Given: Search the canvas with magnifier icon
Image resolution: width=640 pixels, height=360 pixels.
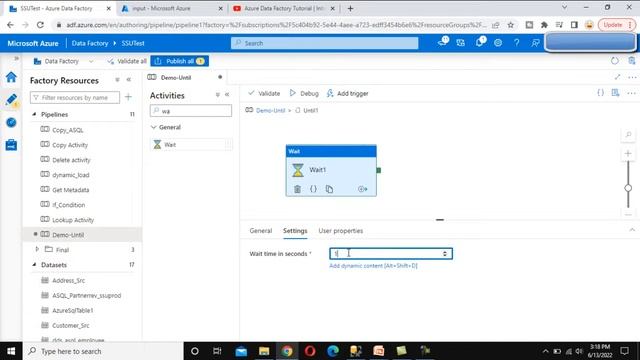Looking at the screenshot, I should coord(629,135).
